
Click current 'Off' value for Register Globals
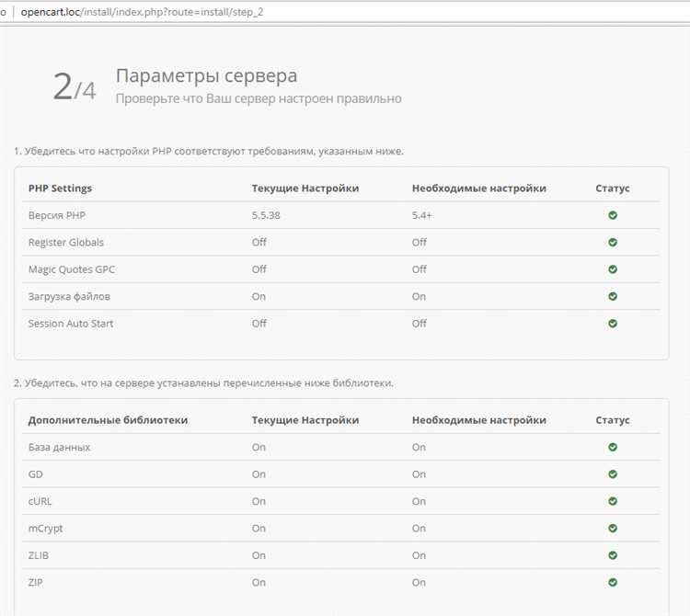[x=259, y=243]
